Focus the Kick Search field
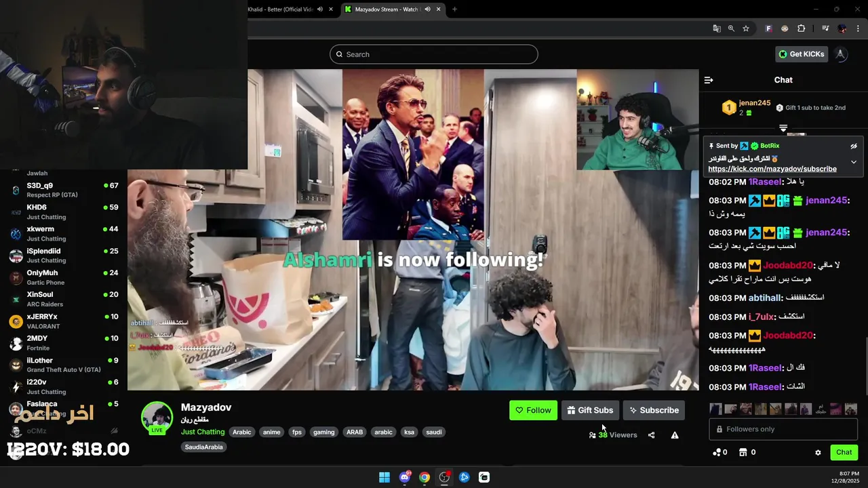868x488 pixels. (x=434, y=54)
